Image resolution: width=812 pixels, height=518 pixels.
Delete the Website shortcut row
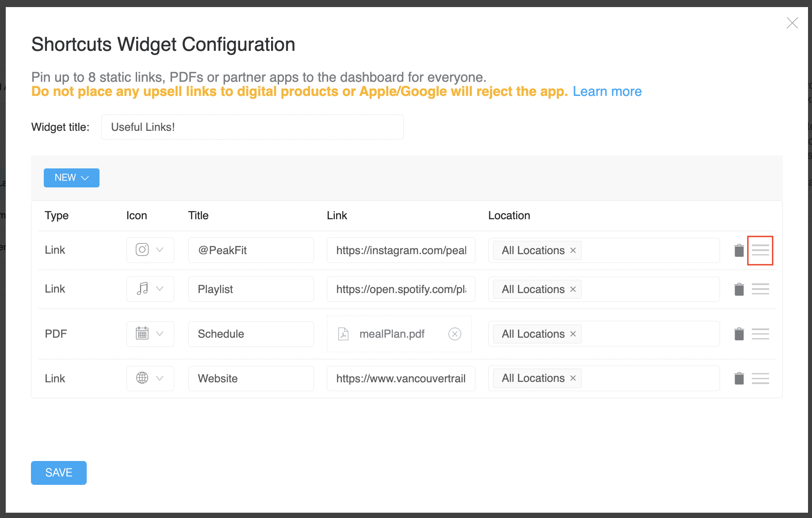pos(739,379)
